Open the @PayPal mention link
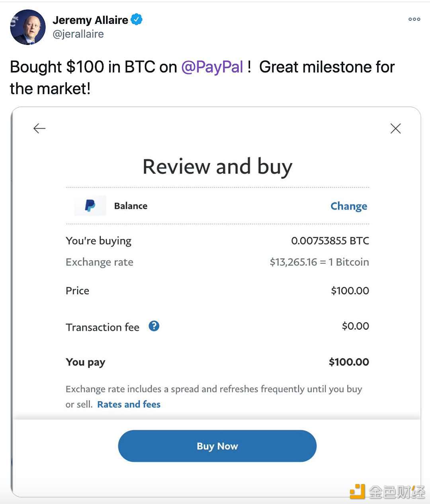430x504 pixels. pyautogui.click(x=212, y=67)
